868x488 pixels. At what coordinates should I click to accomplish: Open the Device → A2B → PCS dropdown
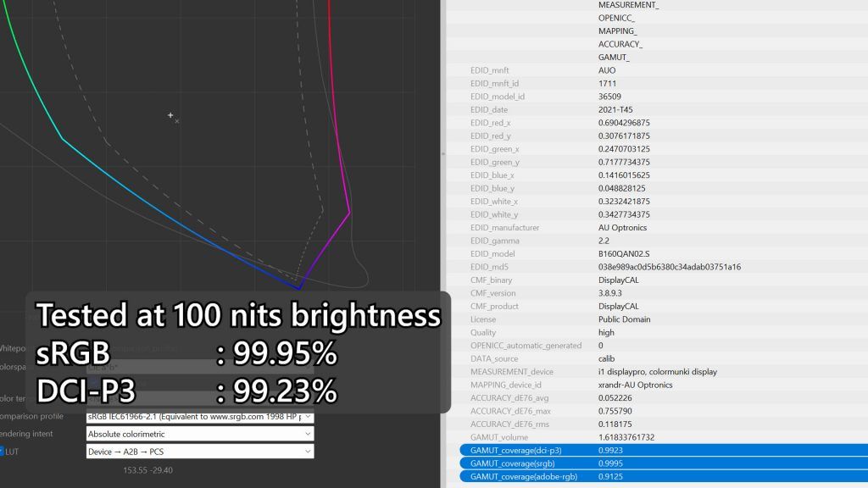(x=200, y=452)
